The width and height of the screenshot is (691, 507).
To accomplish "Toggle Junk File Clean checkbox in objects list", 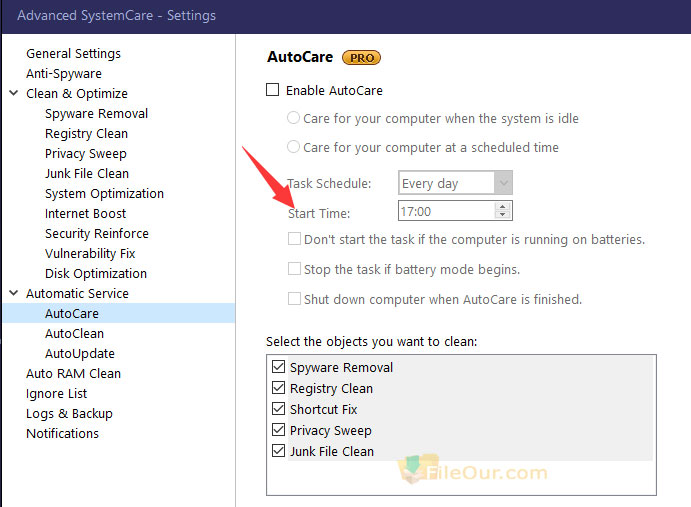I will pyautogui.click(x=279, y=451).
